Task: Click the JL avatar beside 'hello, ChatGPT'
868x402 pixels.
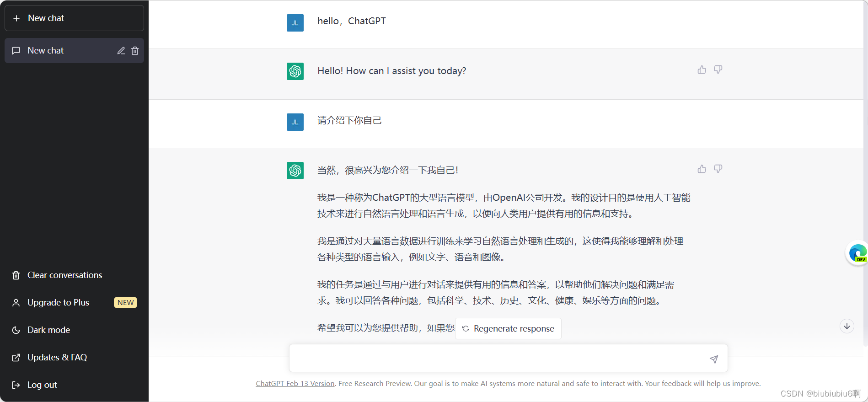Action: (295, 23)
